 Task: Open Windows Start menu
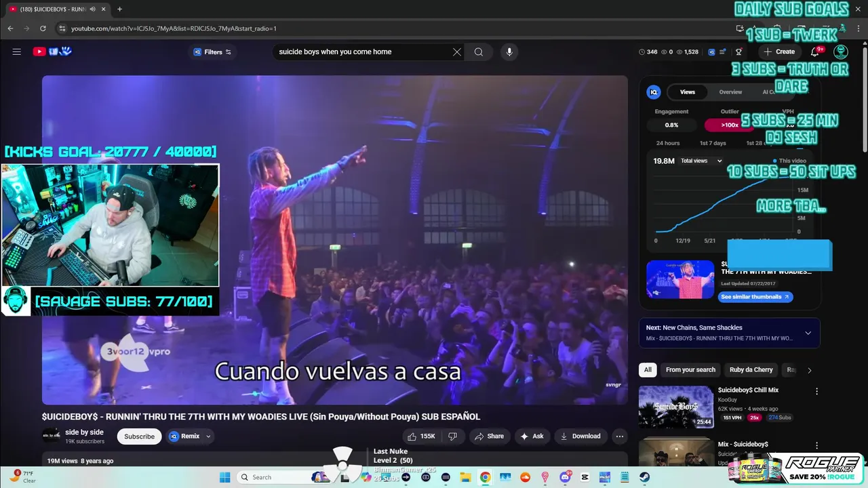(x=224, y=477)
